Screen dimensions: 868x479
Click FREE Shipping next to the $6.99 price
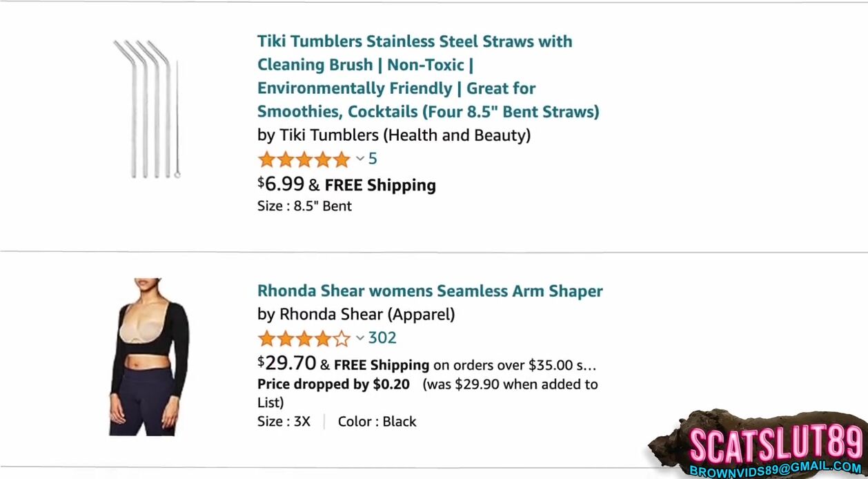[380, 185]
